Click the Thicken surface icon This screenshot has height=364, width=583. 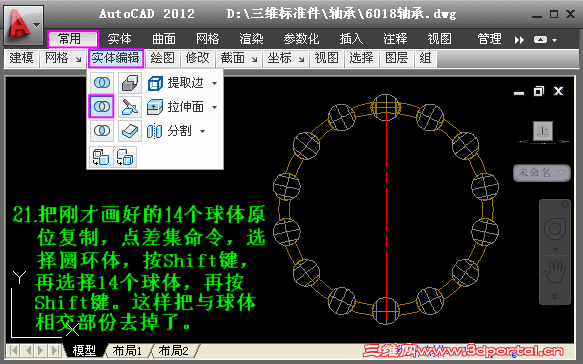click(130, 131)
